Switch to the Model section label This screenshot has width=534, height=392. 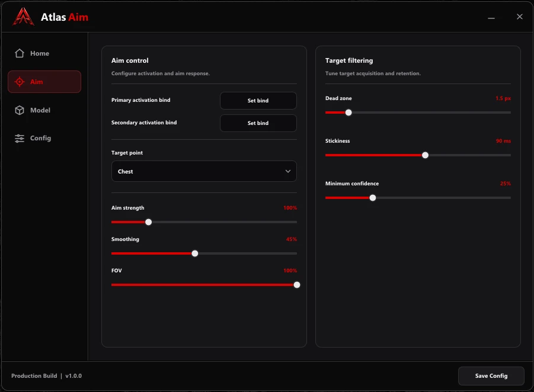pyautogui.click(x=40, y=110)
